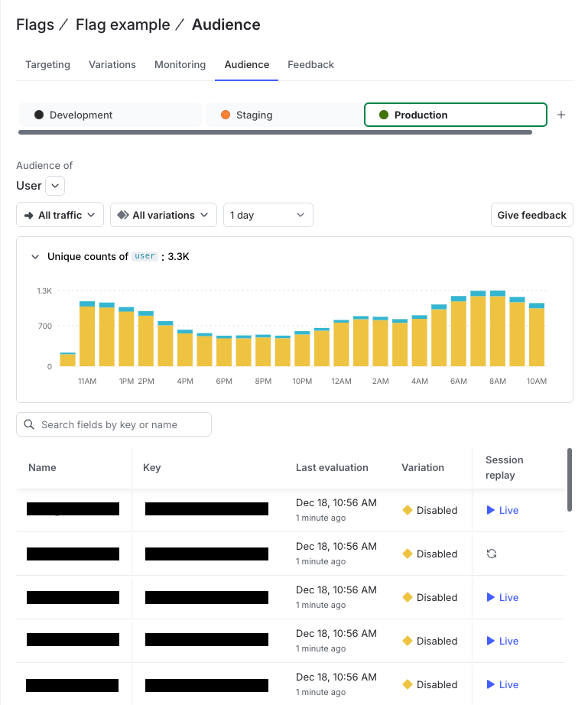
Task: Collapse the Unique counts chart with its chevron
Action: tap(34, 256)
